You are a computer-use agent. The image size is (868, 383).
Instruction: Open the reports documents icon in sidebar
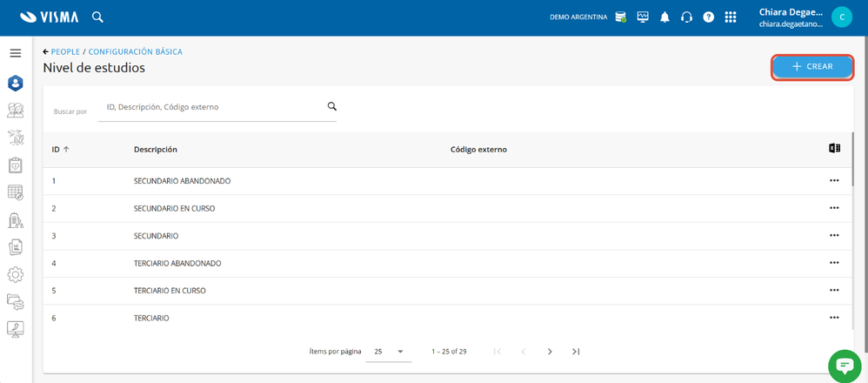click(16, 247)
